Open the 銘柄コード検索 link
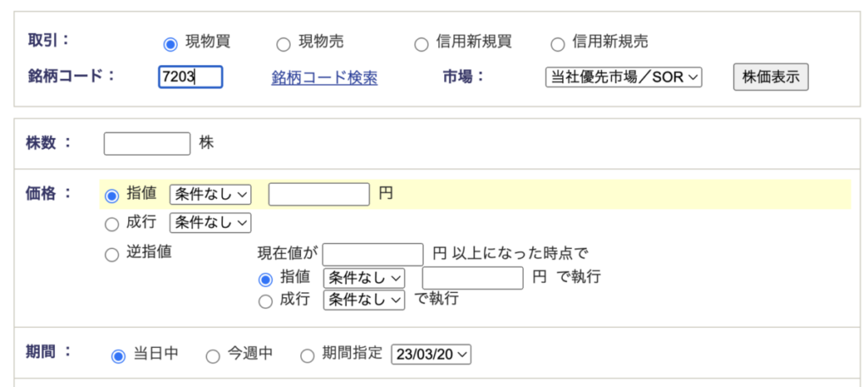Screen dimensions: 868x387 click(325, 78)
